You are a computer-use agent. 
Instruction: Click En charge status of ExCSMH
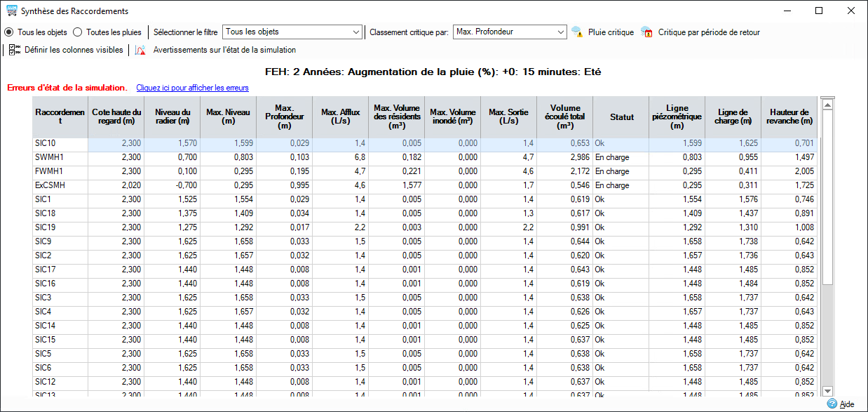[x=612, y=185]
